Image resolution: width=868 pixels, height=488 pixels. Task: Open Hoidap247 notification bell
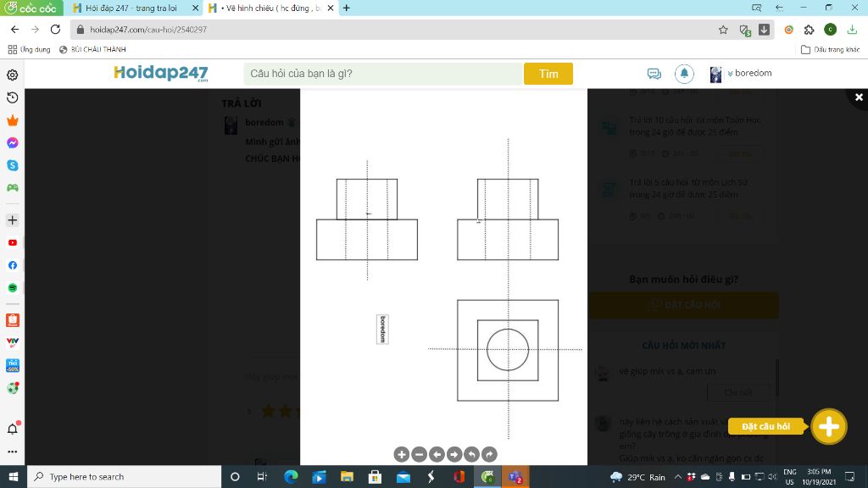(684, 74)
